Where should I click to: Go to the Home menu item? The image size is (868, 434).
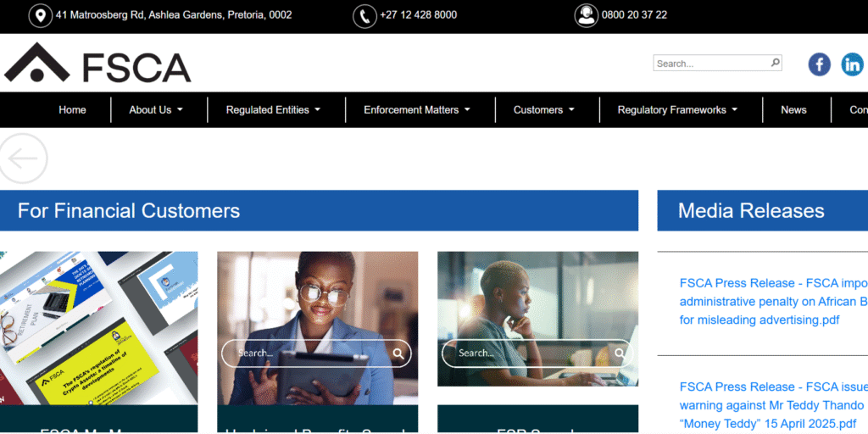coord(73,109)
